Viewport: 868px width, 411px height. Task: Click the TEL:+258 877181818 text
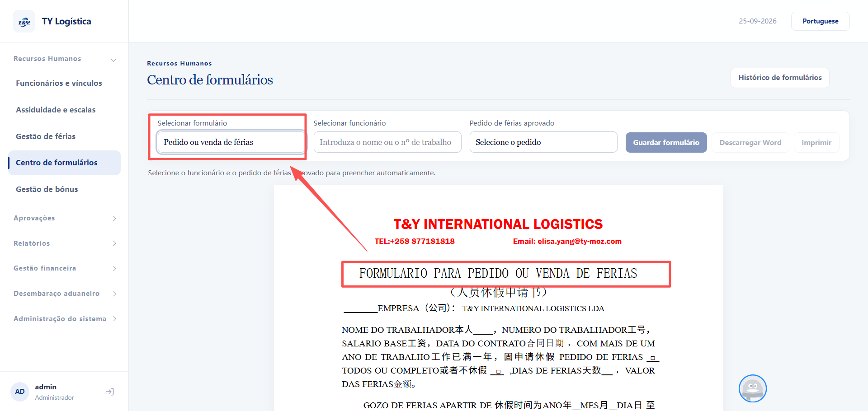(x=415, y=241)
